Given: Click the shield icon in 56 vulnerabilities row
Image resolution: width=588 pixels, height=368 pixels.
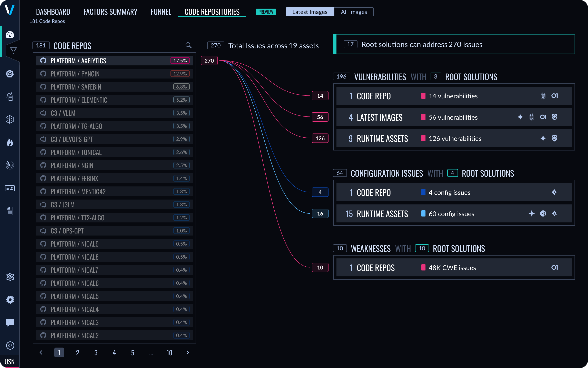Looking at the screenshot, I should (x=555, y=117).
